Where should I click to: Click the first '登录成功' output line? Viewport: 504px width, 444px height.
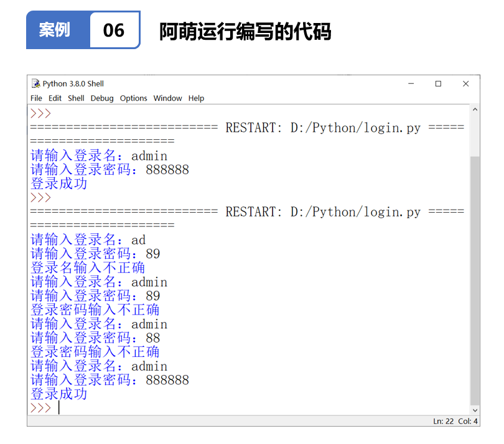58,183
